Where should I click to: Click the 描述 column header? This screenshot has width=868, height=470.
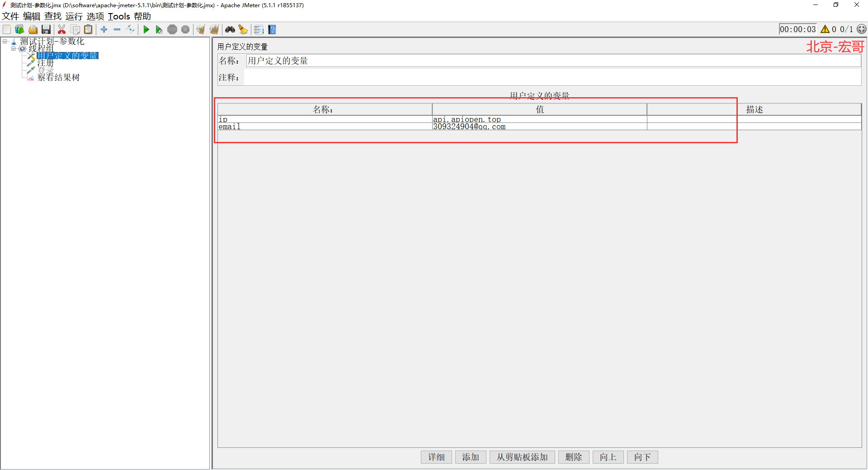pos(754,109)
